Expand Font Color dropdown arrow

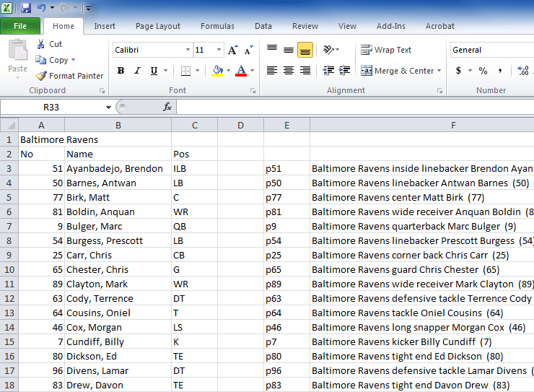pyautogui.click(x=253, y=71)
